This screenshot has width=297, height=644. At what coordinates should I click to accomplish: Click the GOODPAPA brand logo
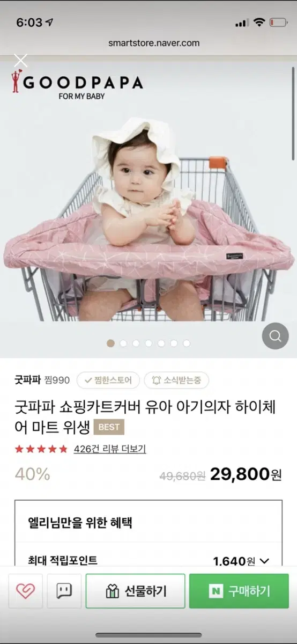coord(77,85)
